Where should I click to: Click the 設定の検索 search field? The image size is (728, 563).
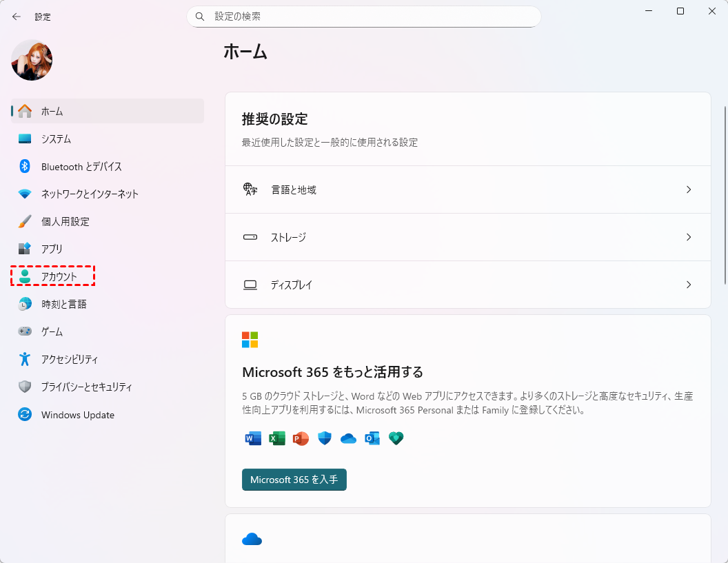372,16
